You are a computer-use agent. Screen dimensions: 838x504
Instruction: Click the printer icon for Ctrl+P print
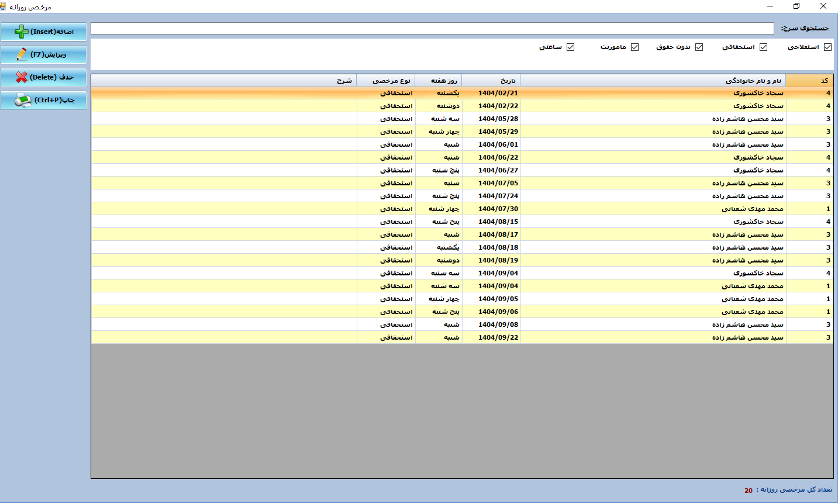(23, 100)
